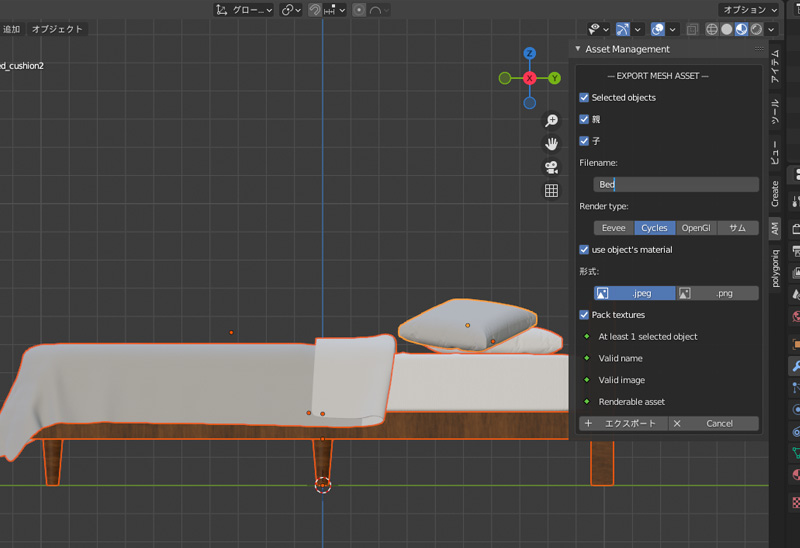The height and width of the screenshot is (548, 800).
Task: Click the hand pan view icon
Action: [x=551, y=144]
